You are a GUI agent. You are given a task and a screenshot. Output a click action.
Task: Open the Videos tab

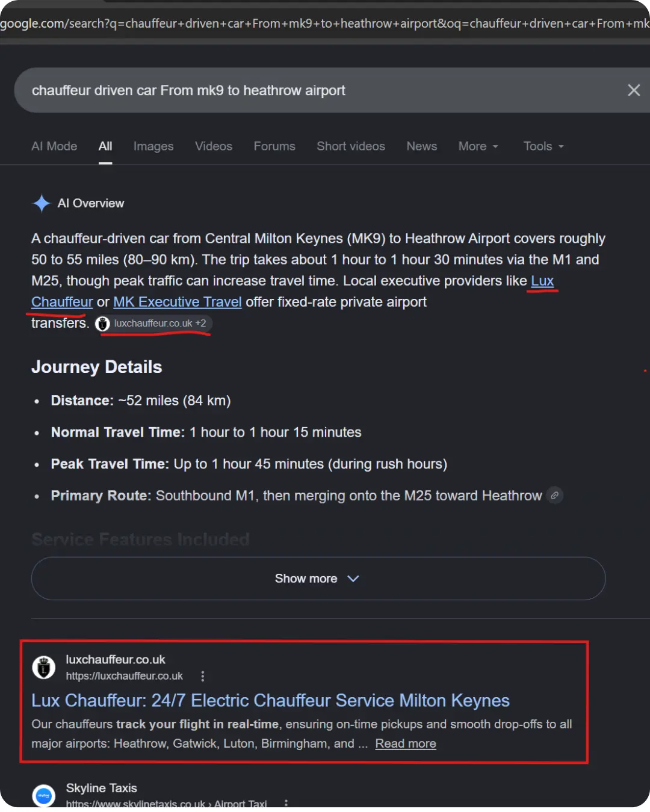pos(214,146)
